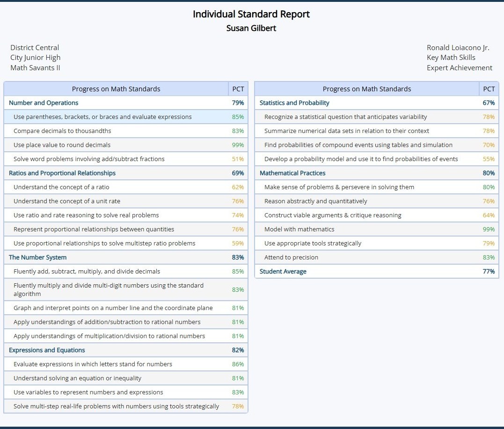
Task: Click the Expert Achievement label
Action: (460, 68)
